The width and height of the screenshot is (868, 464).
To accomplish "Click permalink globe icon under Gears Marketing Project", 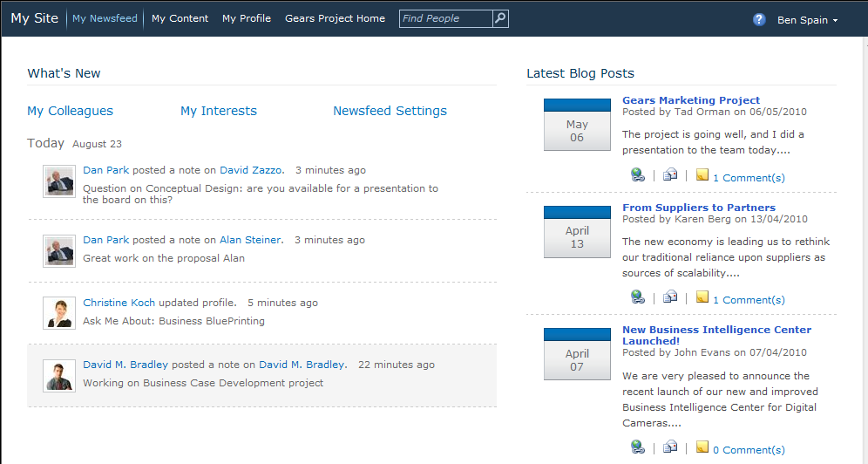I will (x=638, y=175).
